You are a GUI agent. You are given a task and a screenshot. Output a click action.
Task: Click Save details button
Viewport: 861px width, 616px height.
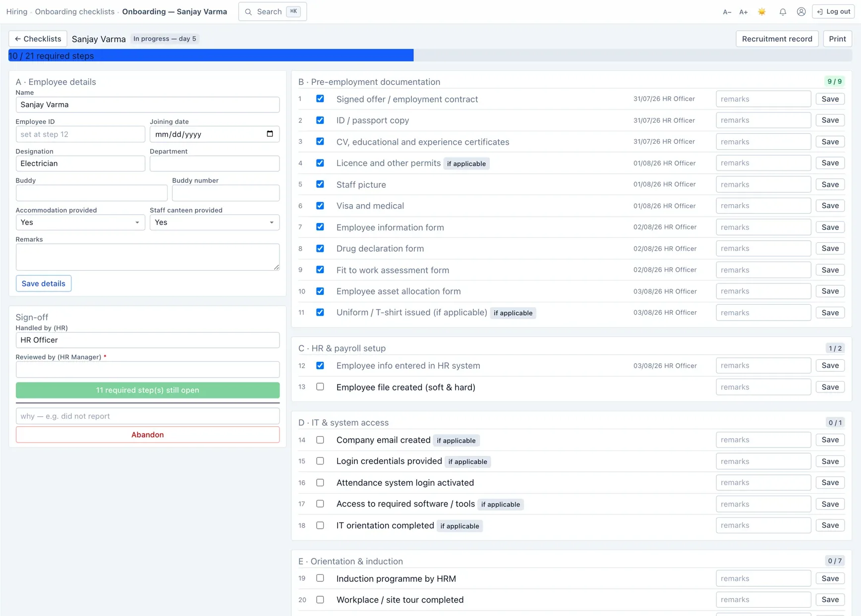tap(44, 283)
